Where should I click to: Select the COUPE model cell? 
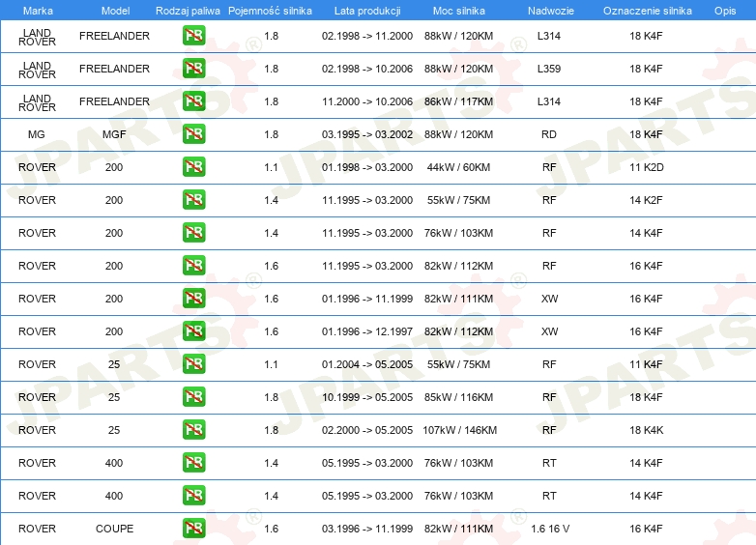tap(115, 529)
